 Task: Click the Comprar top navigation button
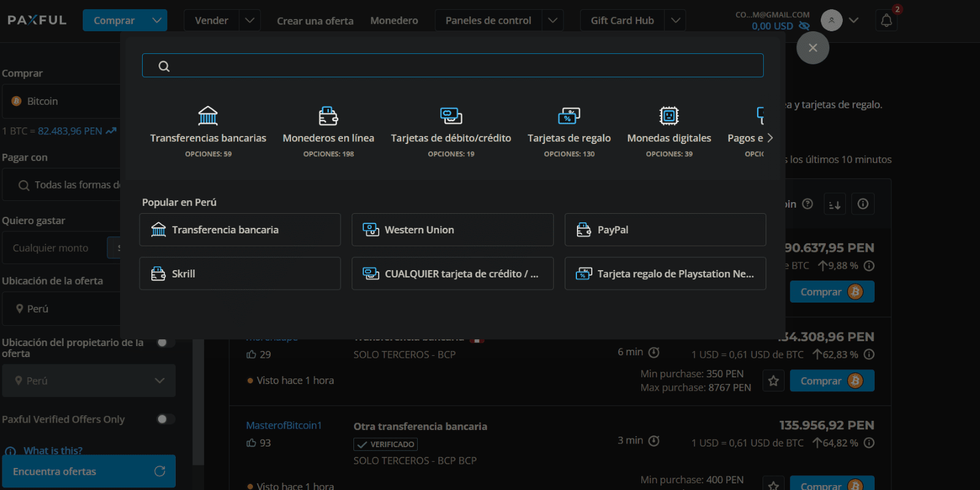(x=114, y=20)
